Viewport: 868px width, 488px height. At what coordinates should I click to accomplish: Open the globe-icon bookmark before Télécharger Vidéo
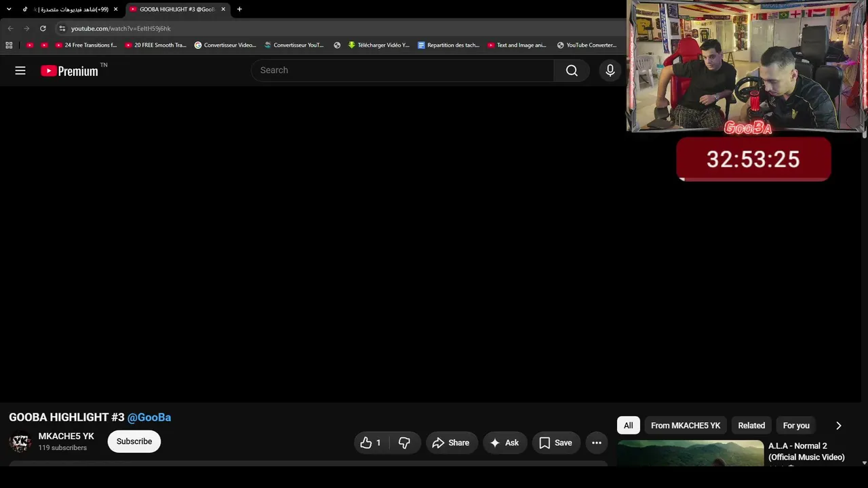tap(337, 45)
